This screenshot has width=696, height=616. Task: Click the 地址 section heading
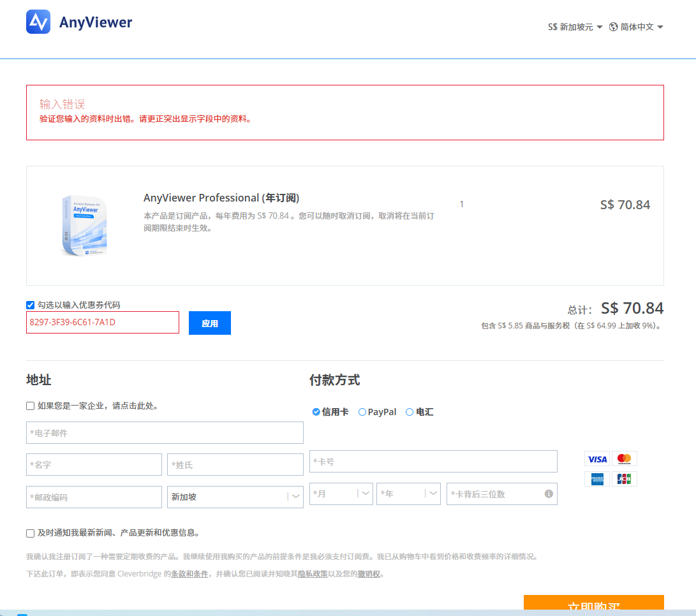pyautogui.click(x=39, y=380)
